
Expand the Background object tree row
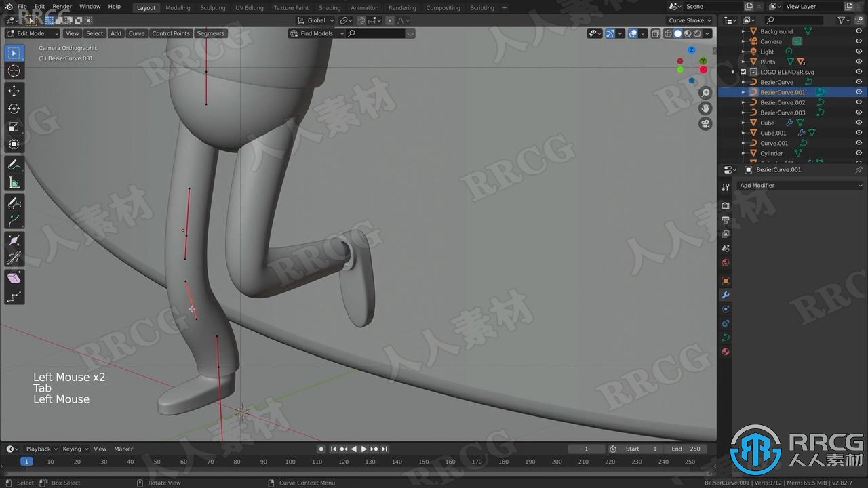743,31
